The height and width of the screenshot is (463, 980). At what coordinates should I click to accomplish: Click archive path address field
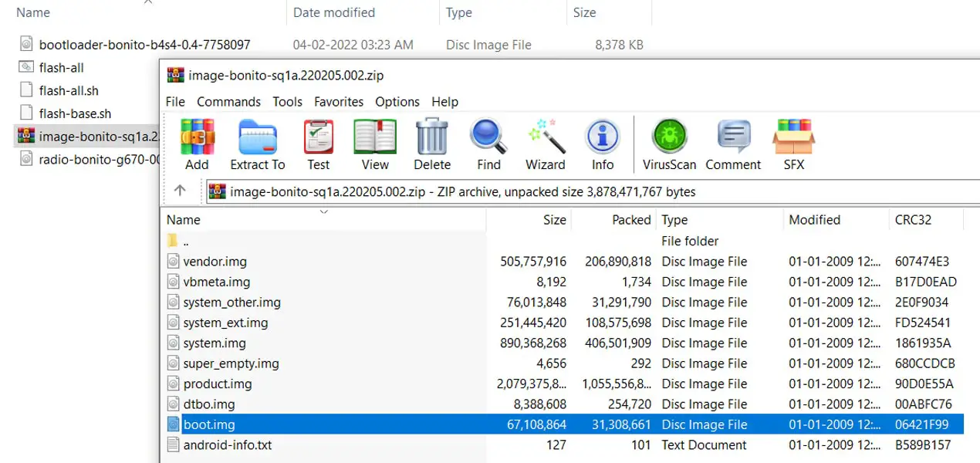pos(593,191)
